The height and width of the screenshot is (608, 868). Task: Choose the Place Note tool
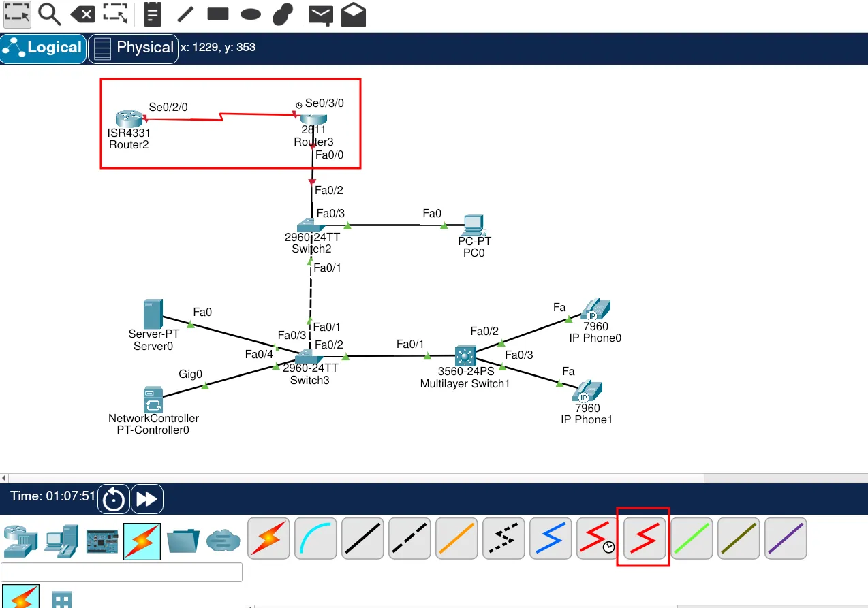153,14
